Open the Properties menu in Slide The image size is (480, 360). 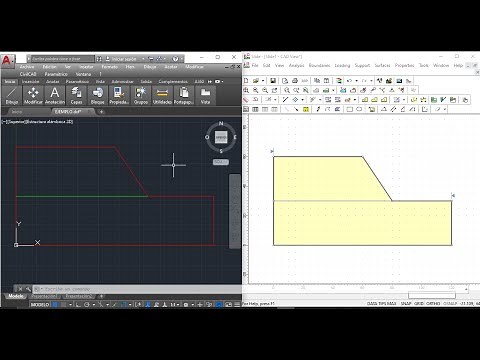[405, 65]
